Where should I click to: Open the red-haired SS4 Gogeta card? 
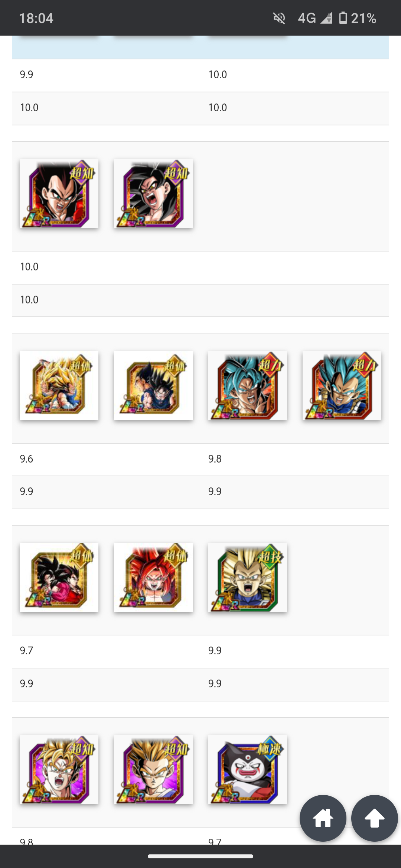pos(153,578)
